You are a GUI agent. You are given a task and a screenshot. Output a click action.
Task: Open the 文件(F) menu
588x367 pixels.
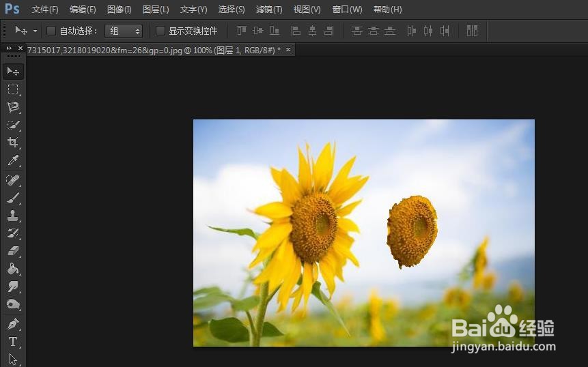pos(45,10)
